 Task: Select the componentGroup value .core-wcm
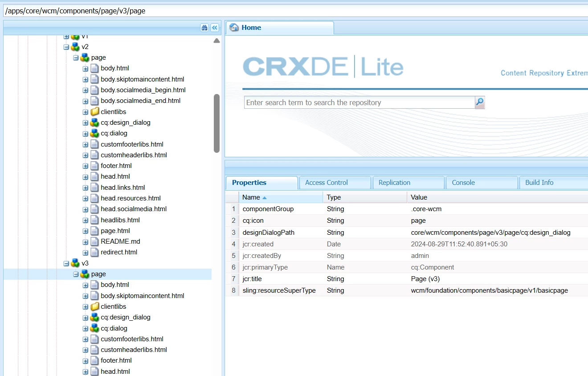(x=426, y=209)
